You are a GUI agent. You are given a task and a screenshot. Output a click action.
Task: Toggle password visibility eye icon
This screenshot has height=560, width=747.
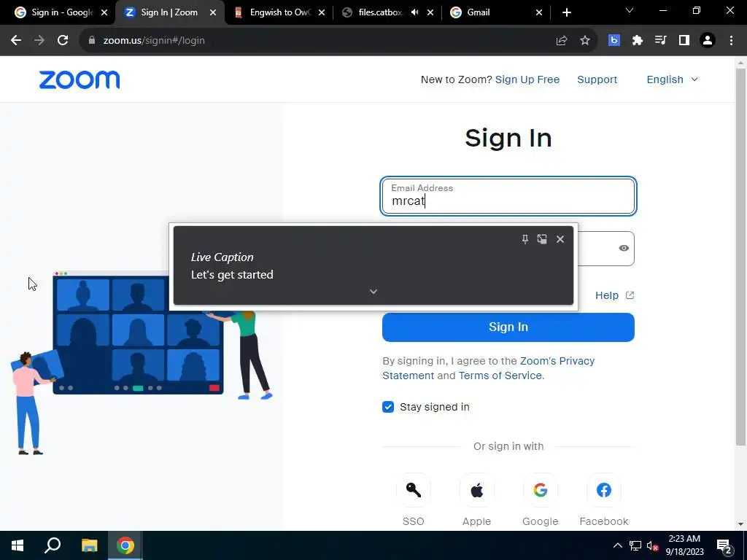click(x=623, y=248)
